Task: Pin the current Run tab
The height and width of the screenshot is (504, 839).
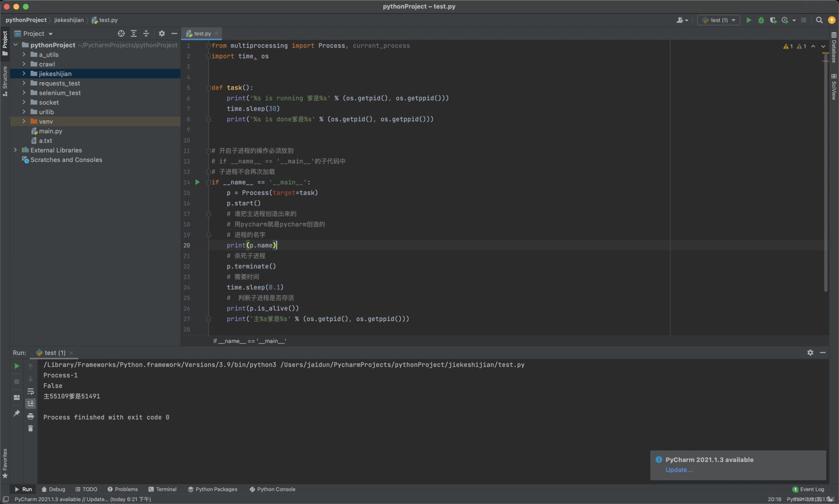Action: pos(17,413)
